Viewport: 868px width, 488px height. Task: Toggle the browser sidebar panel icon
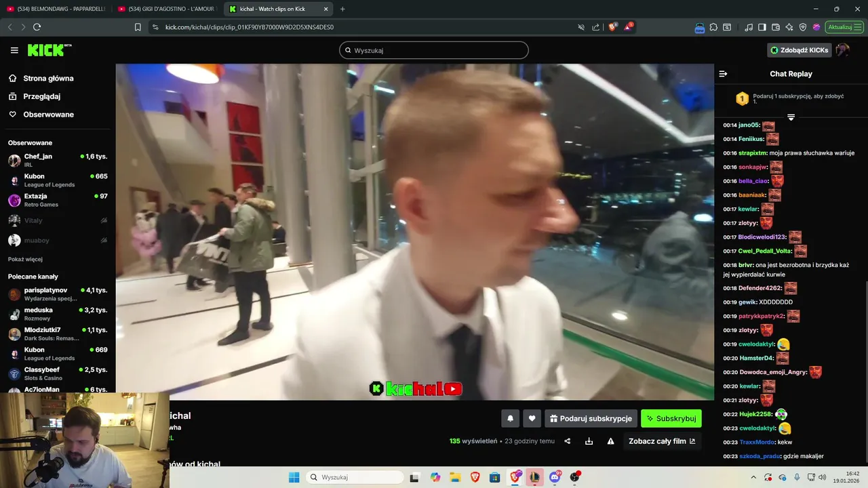click(762, 27)
